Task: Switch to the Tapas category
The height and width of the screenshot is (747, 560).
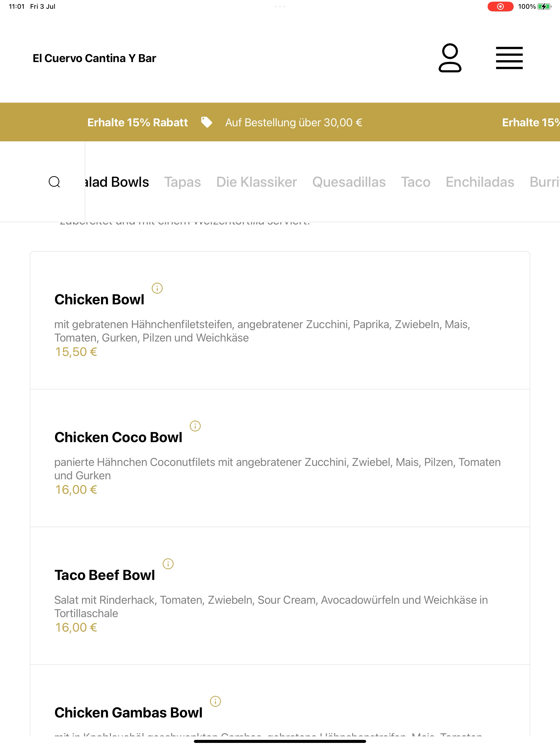Action: pos(182,182)
